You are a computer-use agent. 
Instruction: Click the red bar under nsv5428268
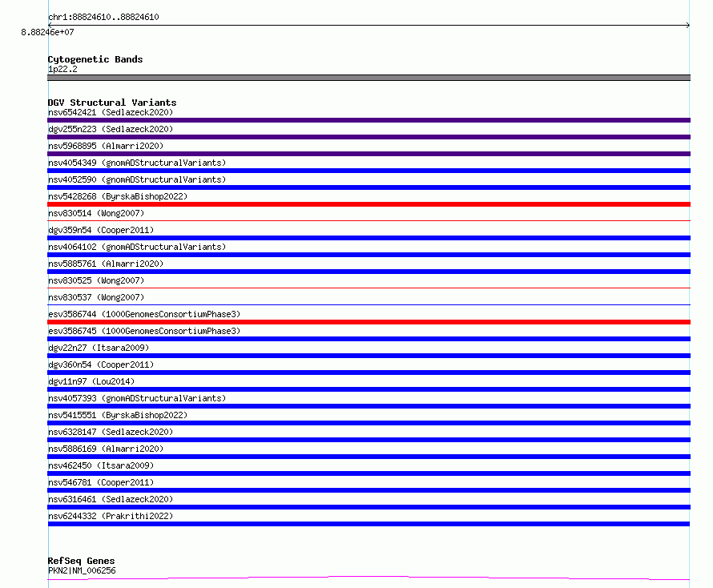(369, 204)
